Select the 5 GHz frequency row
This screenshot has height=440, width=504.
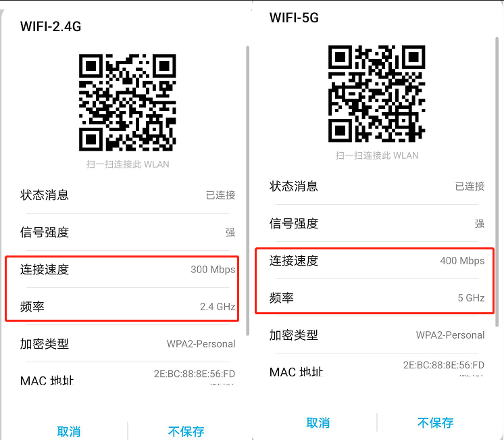(x=377, y=298)
